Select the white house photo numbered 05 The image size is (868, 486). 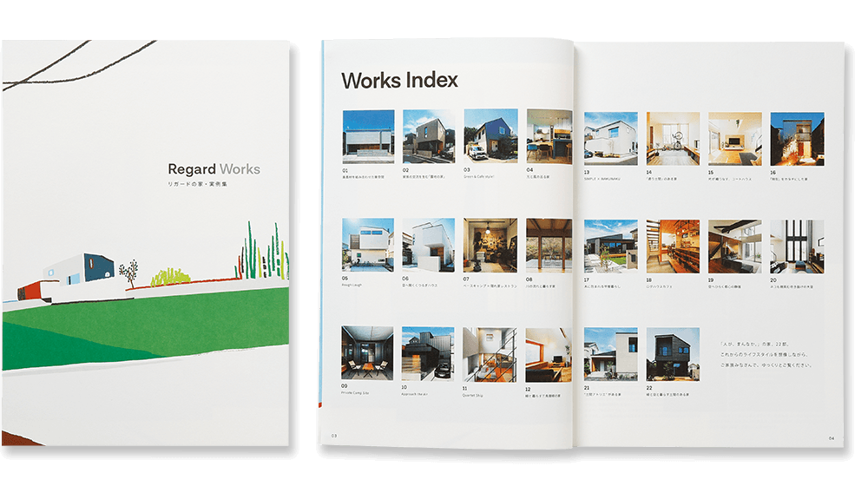click(x=367, y=245)
